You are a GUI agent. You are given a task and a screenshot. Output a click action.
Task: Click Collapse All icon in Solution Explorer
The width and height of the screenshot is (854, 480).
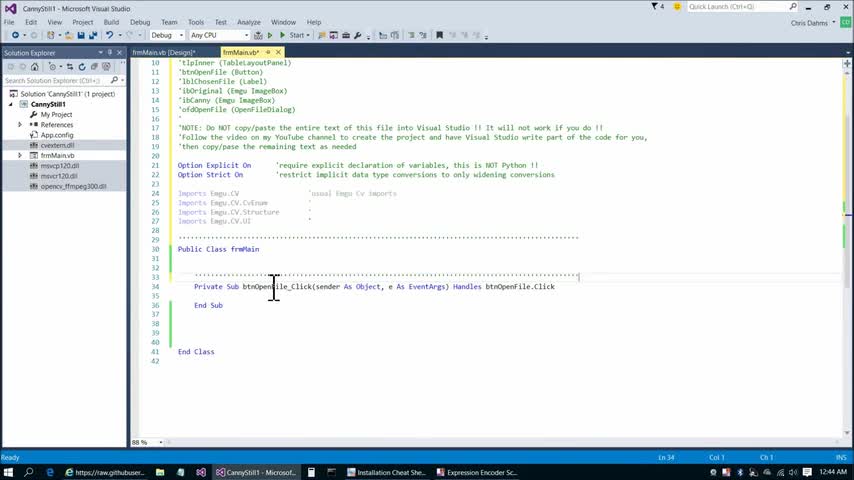94,66
